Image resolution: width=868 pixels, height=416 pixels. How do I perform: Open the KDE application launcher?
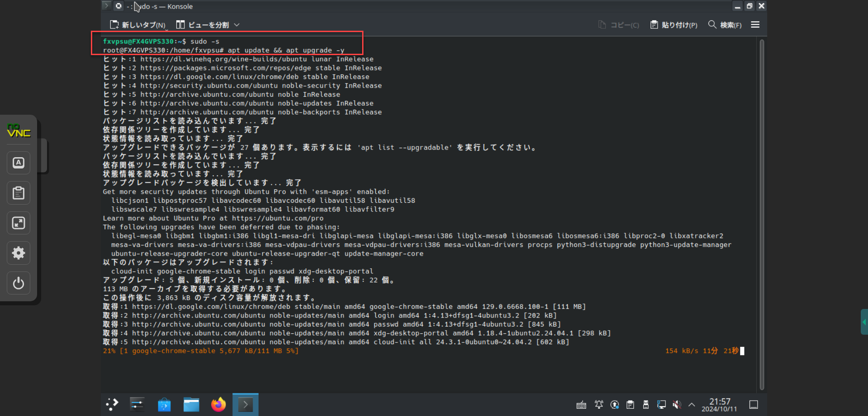click(x=112, y=404)
